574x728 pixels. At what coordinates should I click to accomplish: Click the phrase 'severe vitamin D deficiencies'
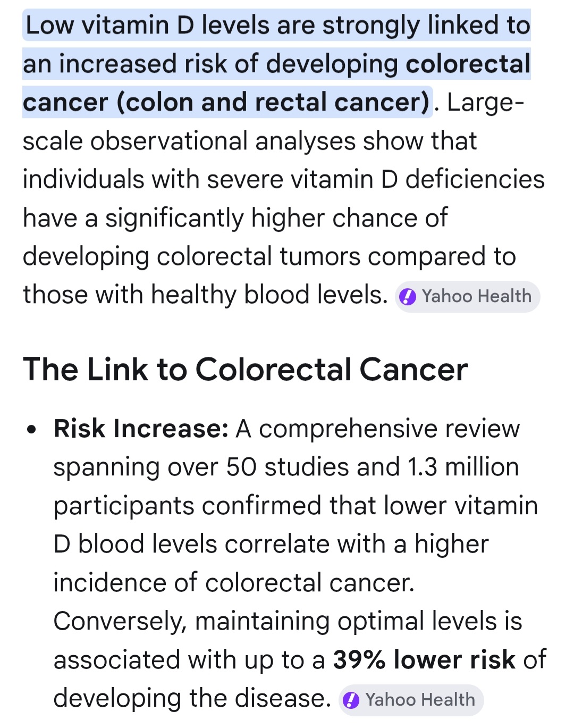coord(376,180)
